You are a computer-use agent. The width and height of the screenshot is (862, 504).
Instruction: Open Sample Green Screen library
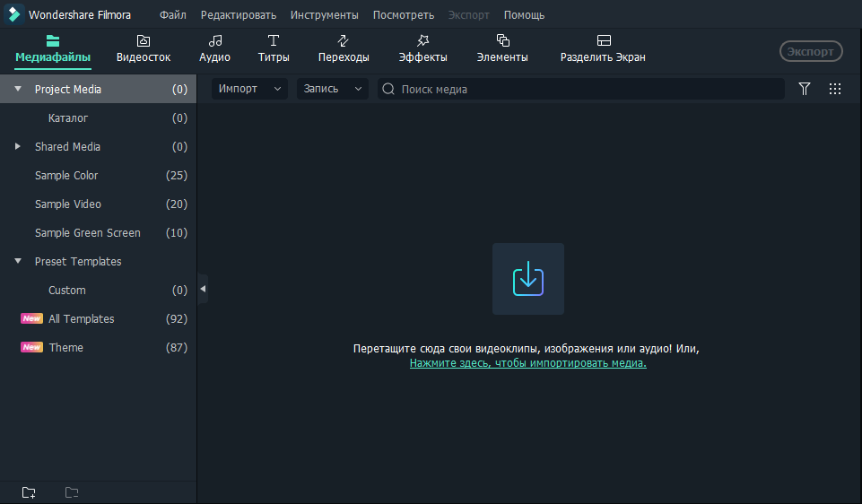point(98,232)
